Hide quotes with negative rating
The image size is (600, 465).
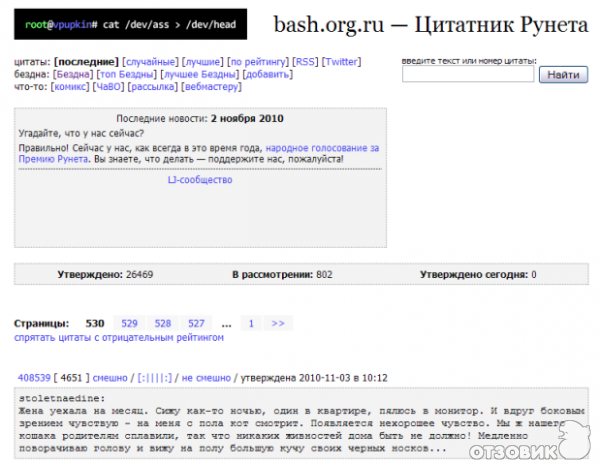click(x=119, y=338)
